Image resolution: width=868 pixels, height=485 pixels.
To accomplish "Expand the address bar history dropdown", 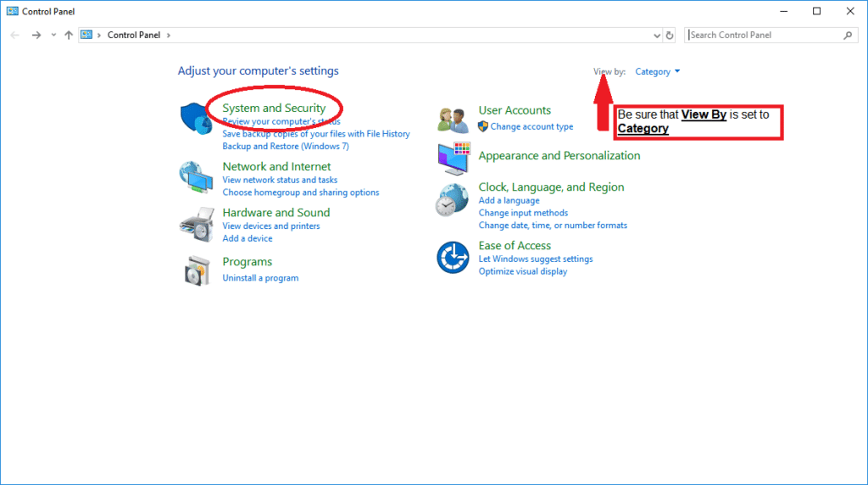I will (657, 36).
